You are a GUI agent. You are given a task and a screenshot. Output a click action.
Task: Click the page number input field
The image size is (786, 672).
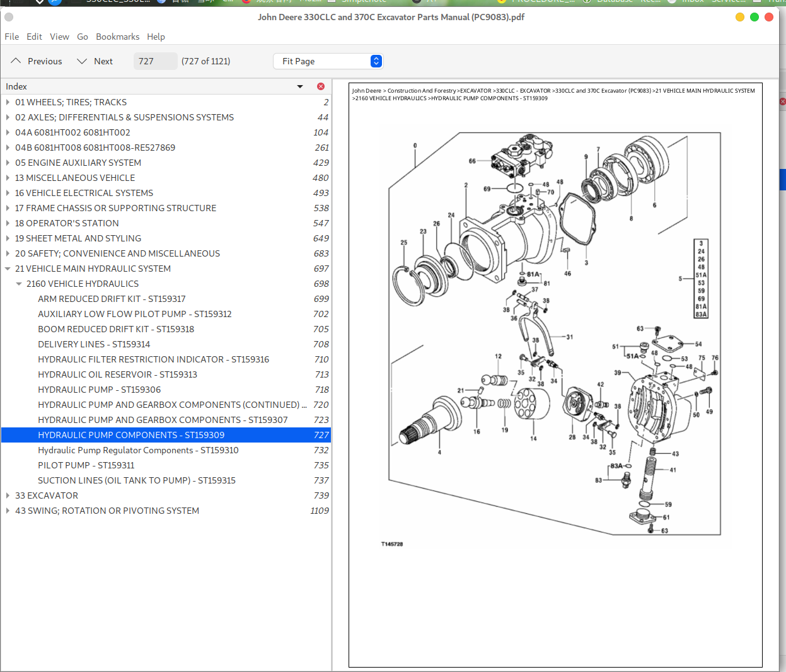point(154,61)
